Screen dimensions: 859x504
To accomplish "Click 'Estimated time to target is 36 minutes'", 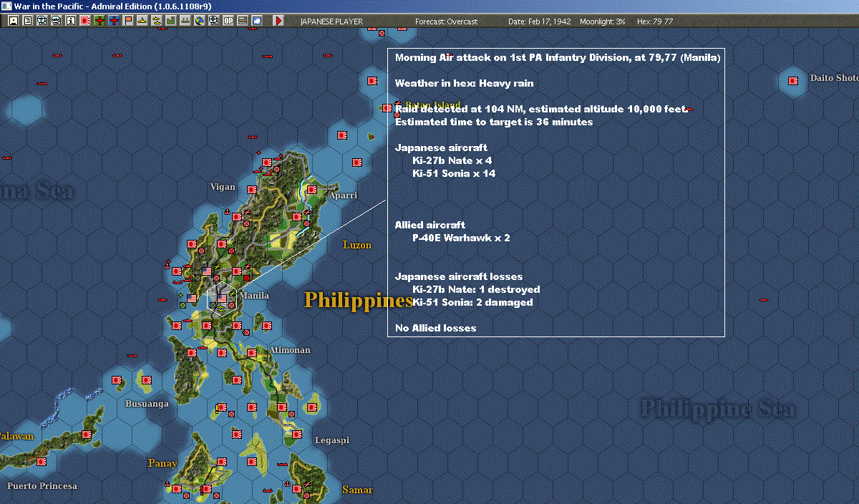I will pos(494,122).
